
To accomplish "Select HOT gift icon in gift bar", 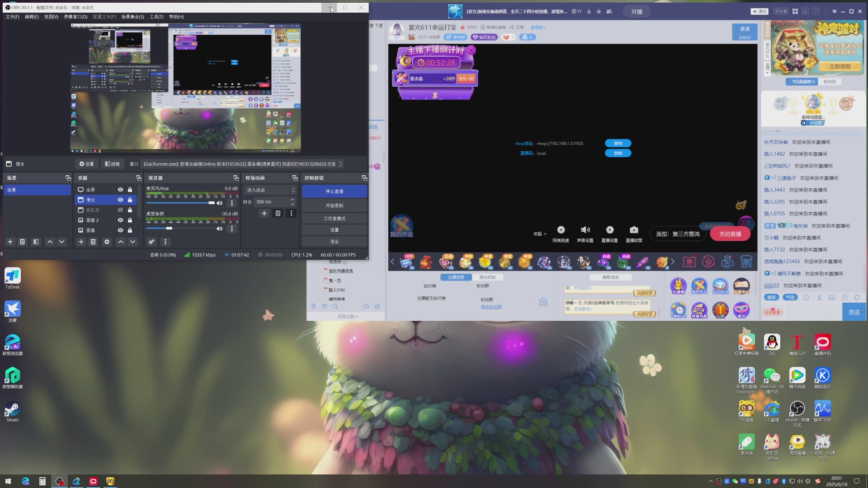I will coord(407,262).
